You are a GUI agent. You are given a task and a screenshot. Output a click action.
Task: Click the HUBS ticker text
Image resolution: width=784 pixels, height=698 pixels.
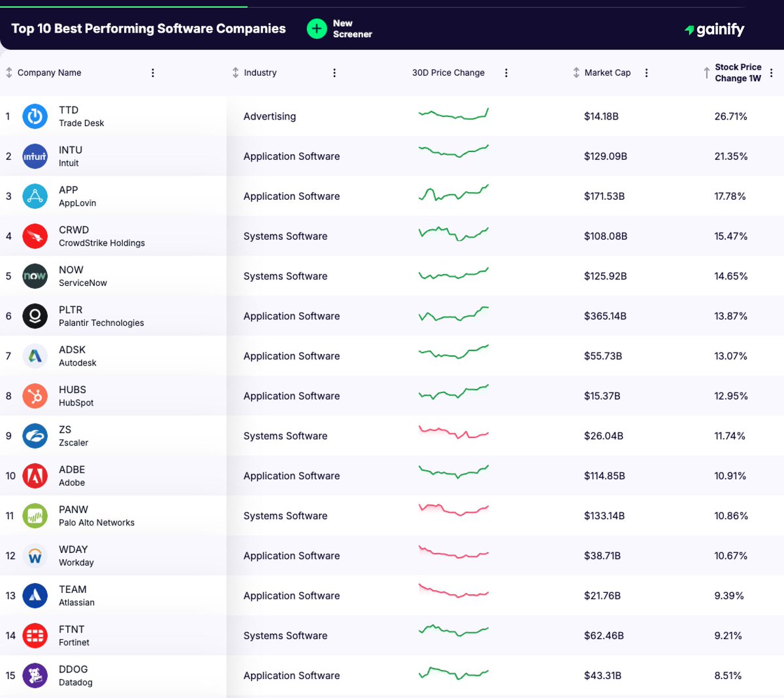[x=73, y=389]
